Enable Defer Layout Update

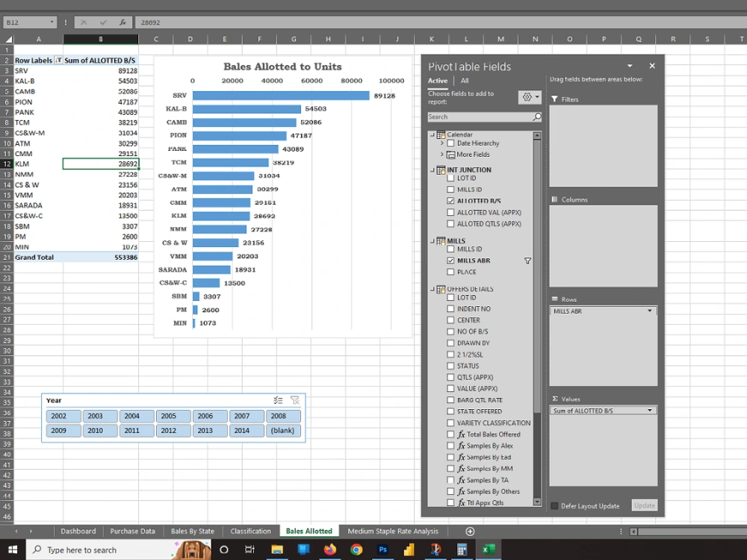(554, 505)
